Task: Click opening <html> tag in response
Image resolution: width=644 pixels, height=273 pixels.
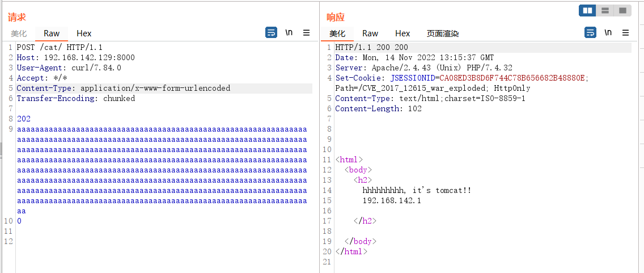Action: pyautogui.click(x=349, y=159)
